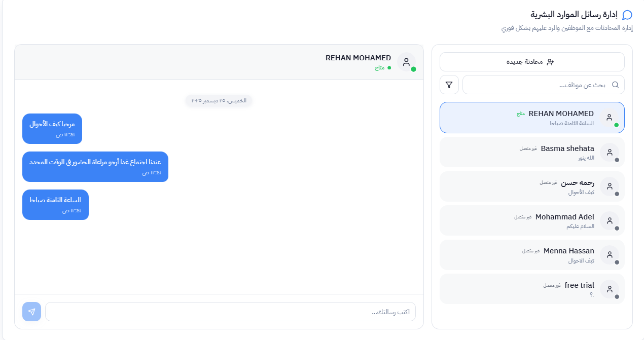Open the employee filter funnel icon

tap(449, 85)
